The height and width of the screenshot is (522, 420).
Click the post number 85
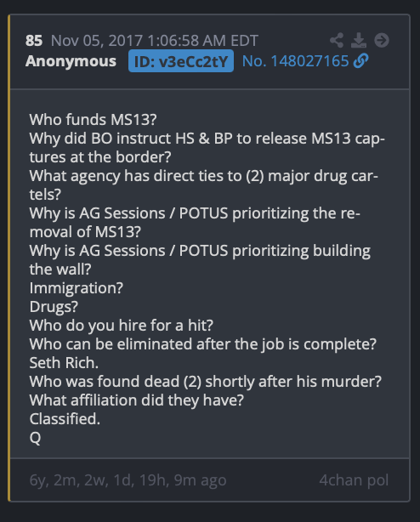pyautogui.click(x=34, y=41)
